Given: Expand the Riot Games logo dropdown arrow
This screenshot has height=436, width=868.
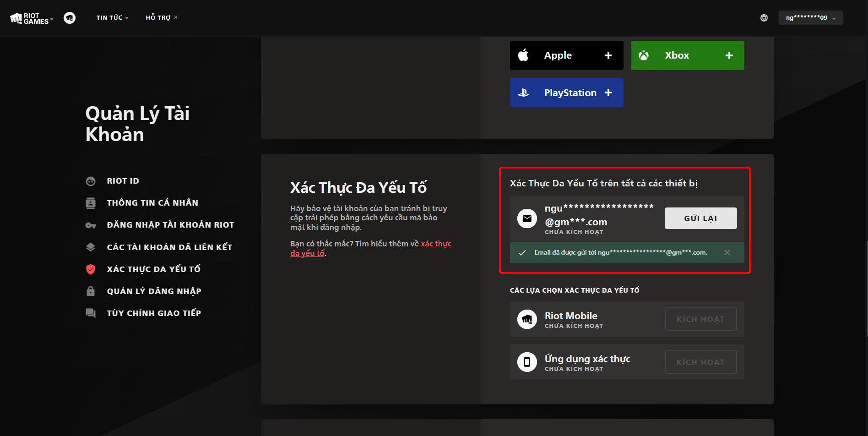Looking at the screenshot, I should point(52,19).
